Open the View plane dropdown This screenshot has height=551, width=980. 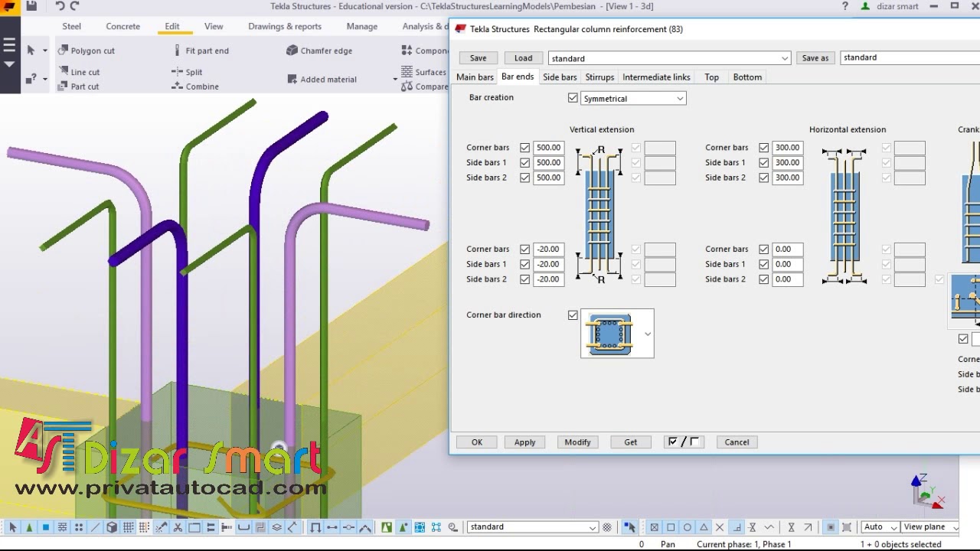(x=955, y=527)
